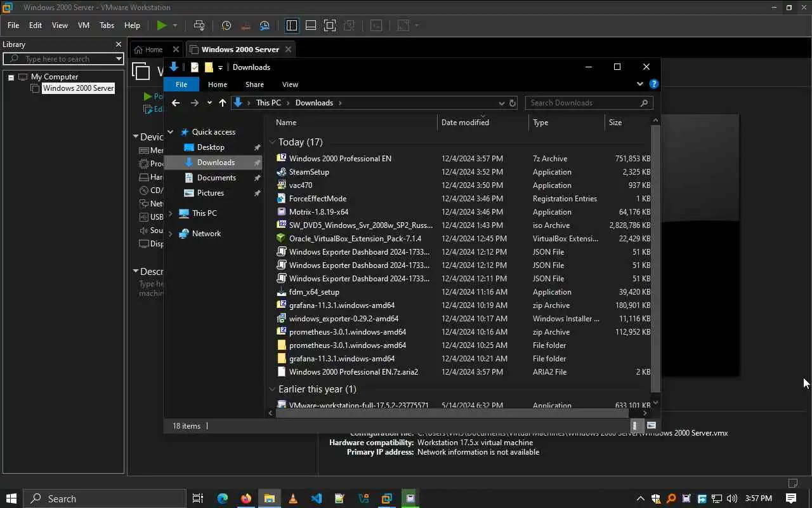
Task: Select Pictures in Quick access
Action: pyautogui.click(x=211, y=193)
